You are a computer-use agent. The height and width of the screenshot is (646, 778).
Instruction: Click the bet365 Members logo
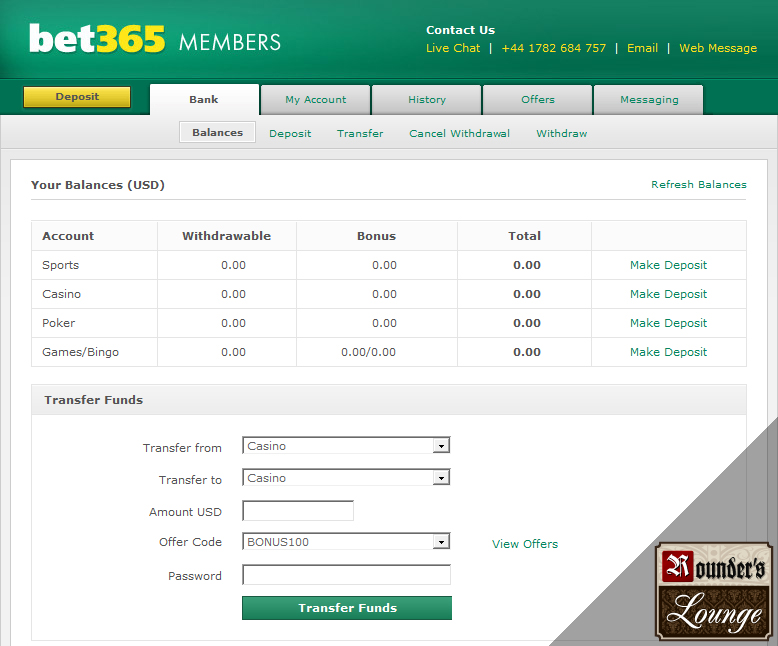tap(155, 39)
